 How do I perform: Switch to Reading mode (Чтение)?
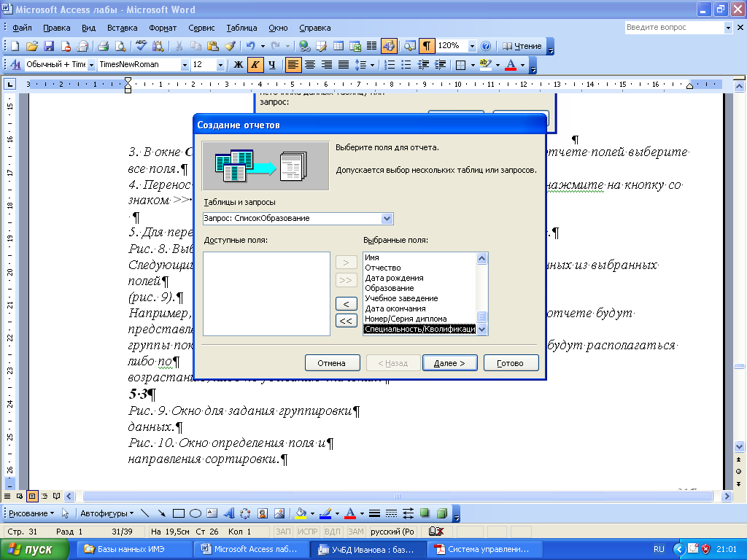[522, 46]
